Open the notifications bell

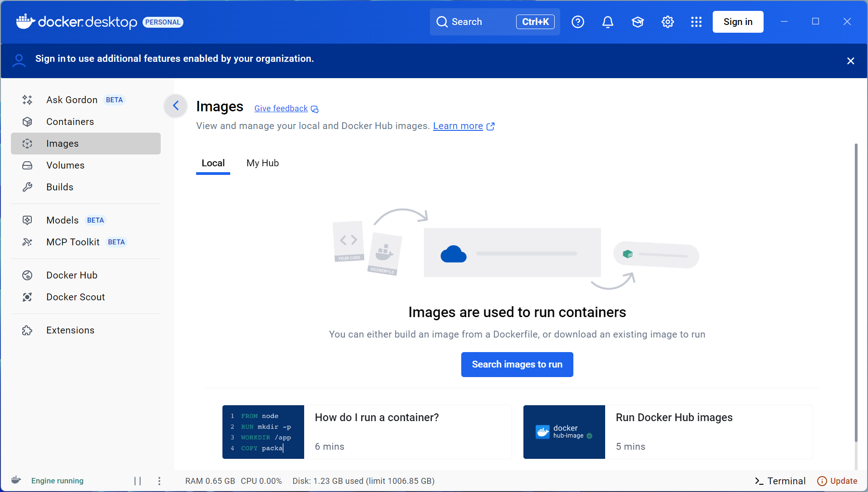coord(608,22)
